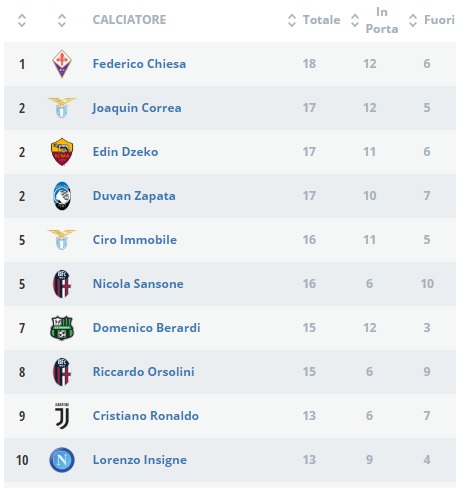Click the Fiorentina crest beside Federico Chiesa
The height and width of the screenshot is (488, 459).
(x=62, y=64)
